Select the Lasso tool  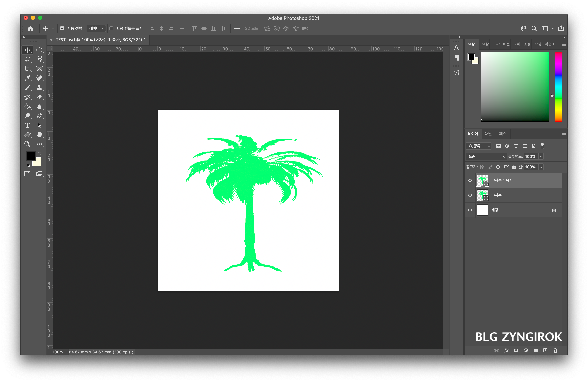point(27,60)
